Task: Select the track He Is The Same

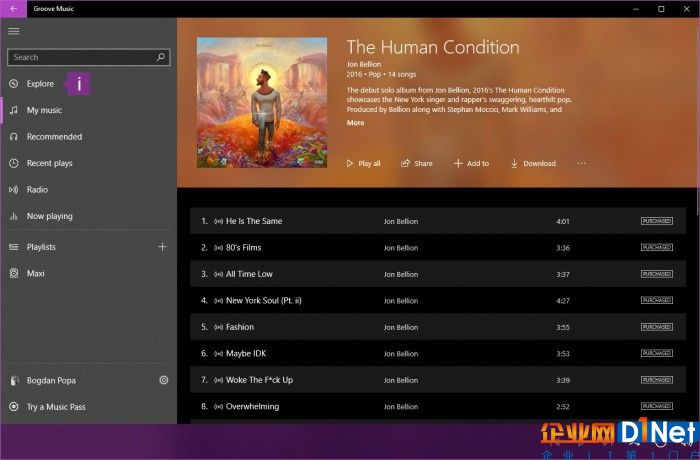Action: tap(438, 221)
